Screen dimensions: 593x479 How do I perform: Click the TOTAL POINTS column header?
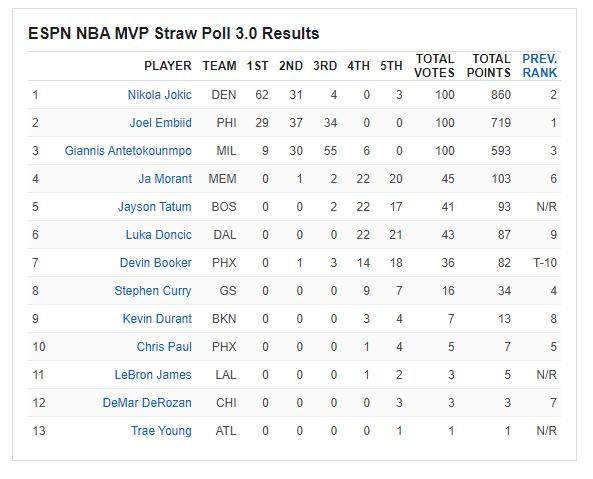(489, 66)
